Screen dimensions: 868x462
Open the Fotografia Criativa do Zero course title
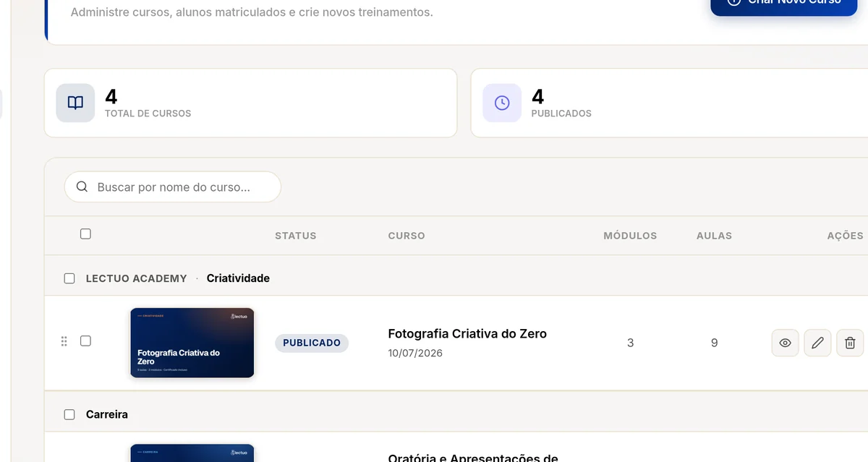(467, 333)
